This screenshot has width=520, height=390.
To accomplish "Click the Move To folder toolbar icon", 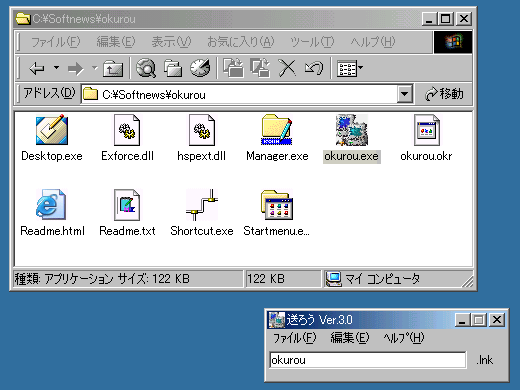I will (x=233, y=68).
